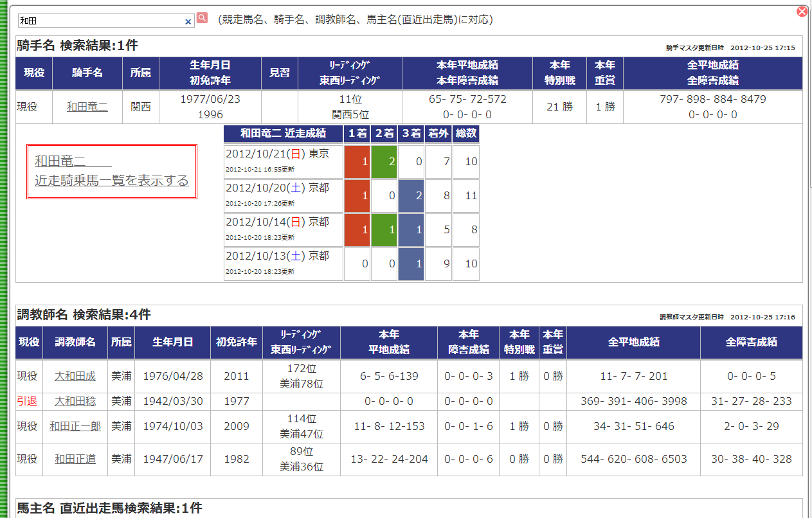Open trainer 大和田成 link

pyautogui.click(x=75, y=376)
